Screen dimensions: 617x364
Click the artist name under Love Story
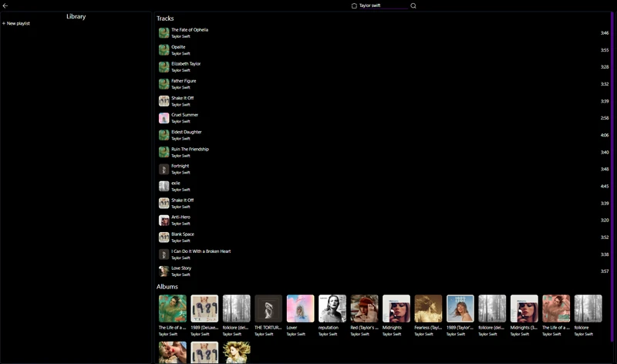click(x=180, y=275)
